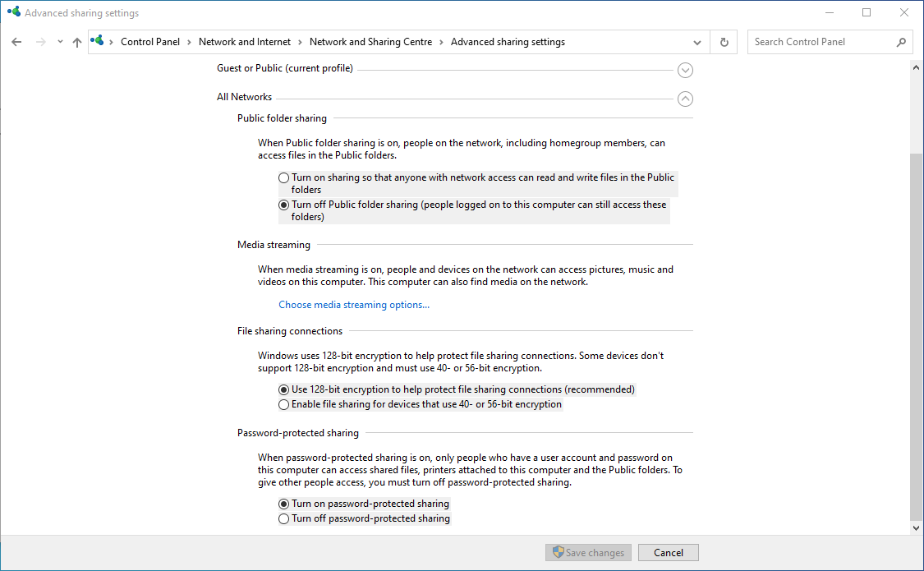Select Turn on password-protected sharing
Screen dimensions: 924x571
pos(283,504)
